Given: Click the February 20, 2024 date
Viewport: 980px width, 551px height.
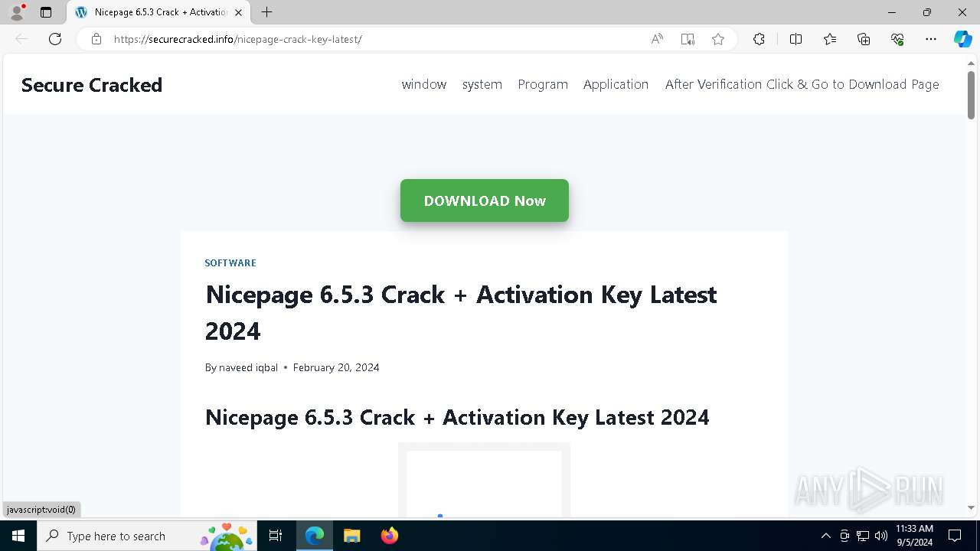Looking at the screenshot, I should point(336,367).
